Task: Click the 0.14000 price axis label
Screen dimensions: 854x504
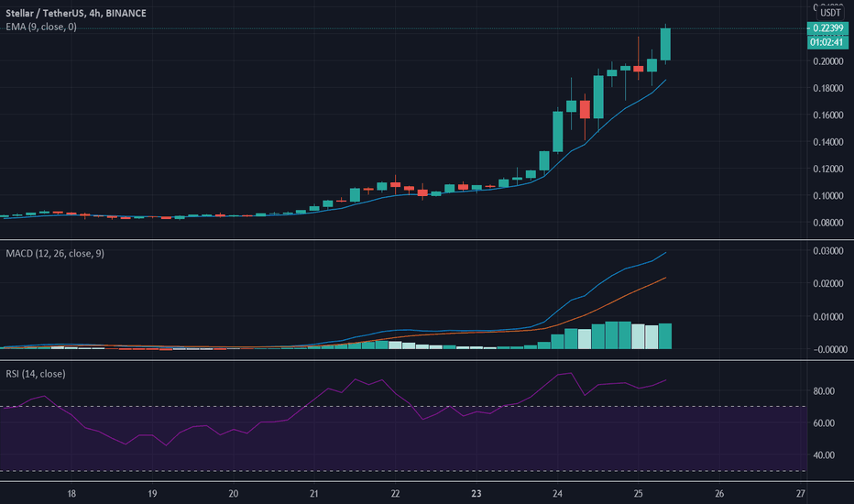Action: click(827, 142)
